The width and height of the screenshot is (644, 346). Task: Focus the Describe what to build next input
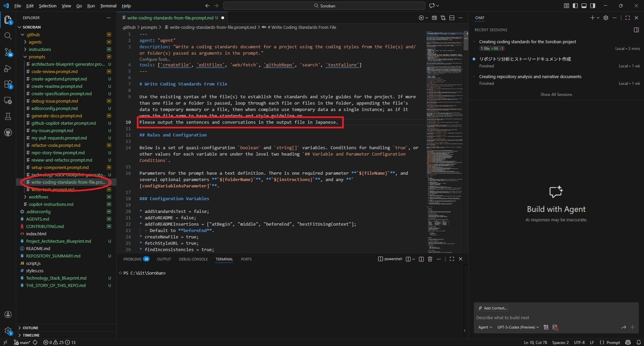point(555,318)
